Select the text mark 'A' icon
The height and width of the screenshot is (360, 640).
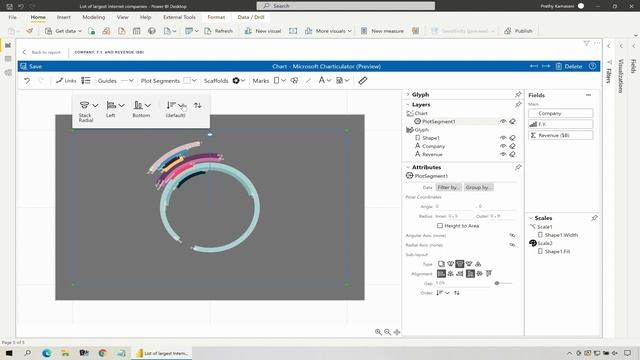(x=322, y=81)
